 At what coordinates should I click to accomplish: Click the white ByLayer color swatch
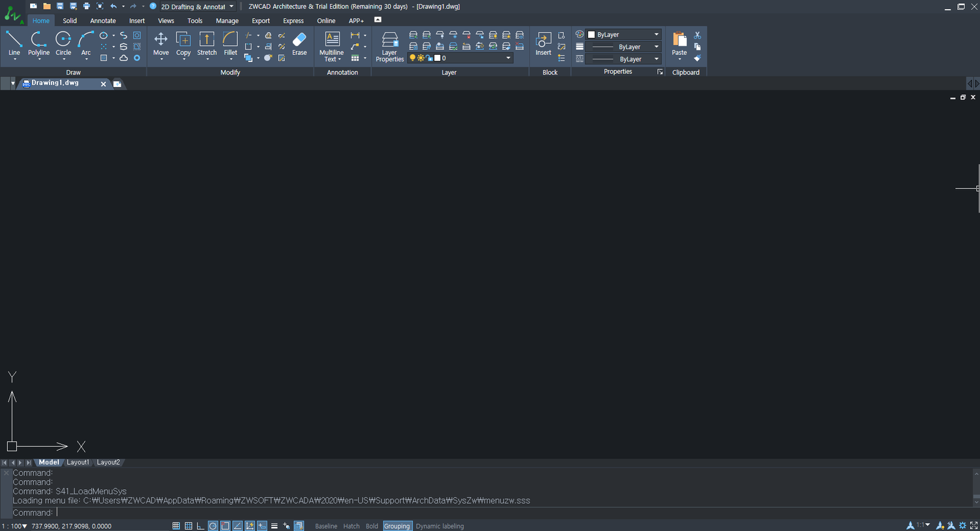tap(591, 35)
